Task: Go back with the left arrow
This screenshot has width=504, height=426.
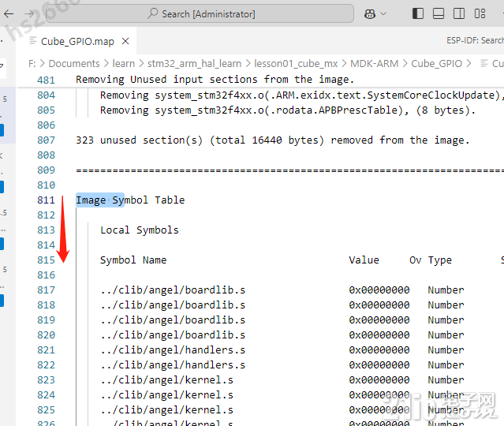Action: [x=9, y=14]
